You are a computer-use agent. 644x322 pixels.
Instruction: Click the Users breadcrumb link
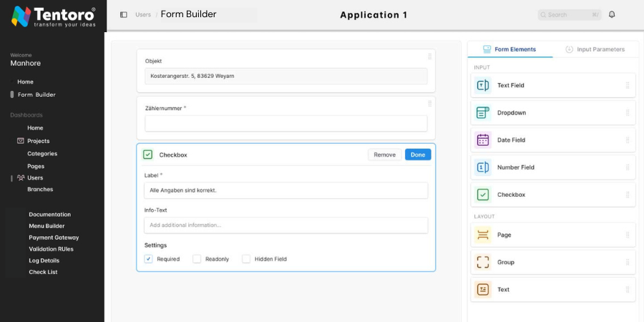143,15
